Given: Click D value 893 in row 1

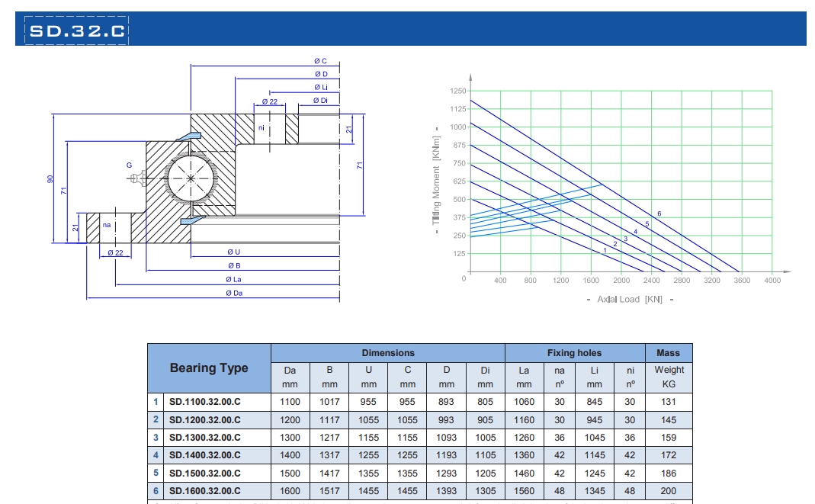Looking at the screenshot, I should click(446, 402).
